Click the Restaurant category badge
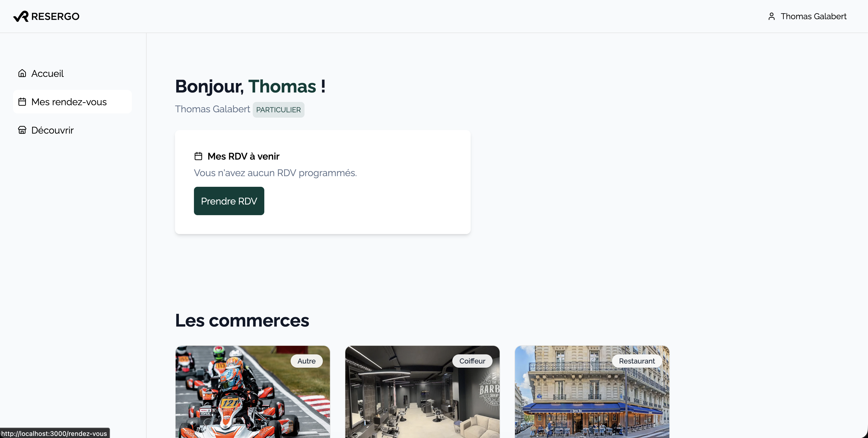The width and height of the screenshot is (868, 438). point(637,361)
